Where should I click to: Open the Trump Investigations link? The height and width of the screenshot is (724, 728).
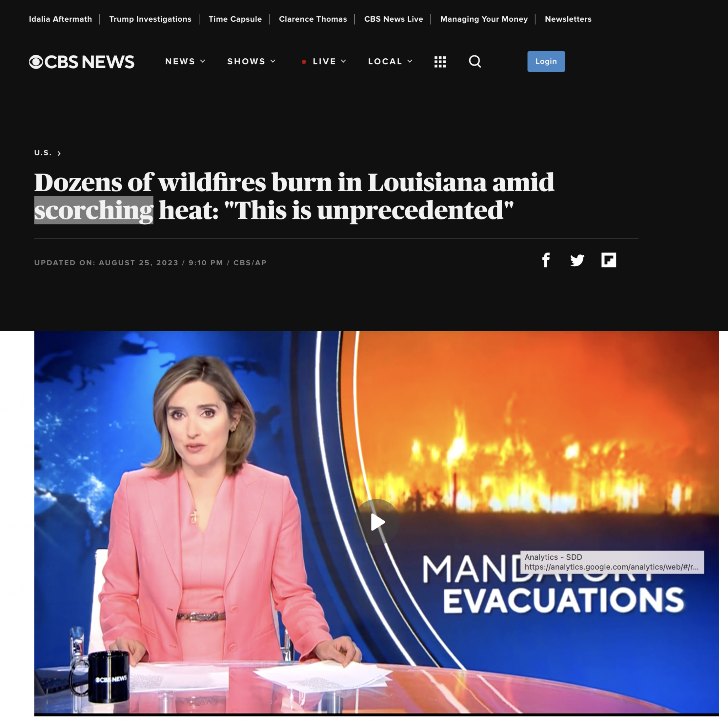tap(150, 19)
